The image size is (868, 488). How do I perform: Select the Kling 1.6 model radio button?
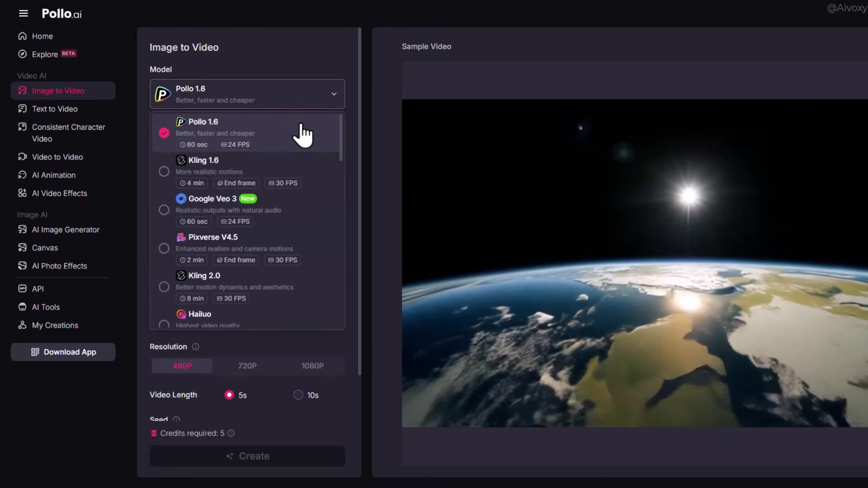pyautogui.click(x=164, y=172)
